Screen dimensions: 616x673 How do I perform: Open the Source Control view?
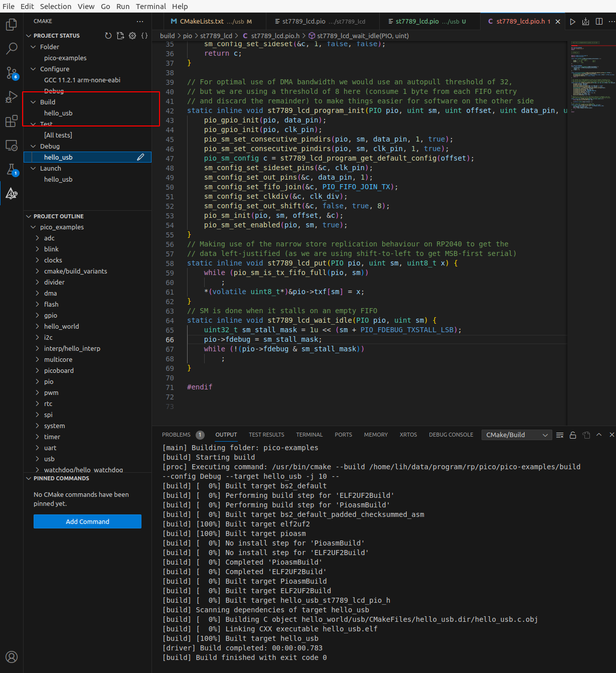pyautogui.click(x=12, y=73)
